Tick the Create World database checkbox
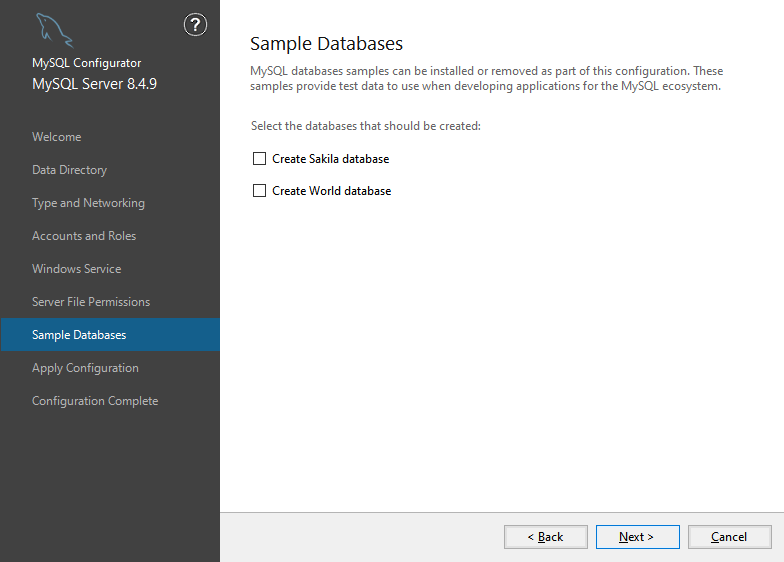This screenshot has height=562, width=784. (x=260, y=191)
